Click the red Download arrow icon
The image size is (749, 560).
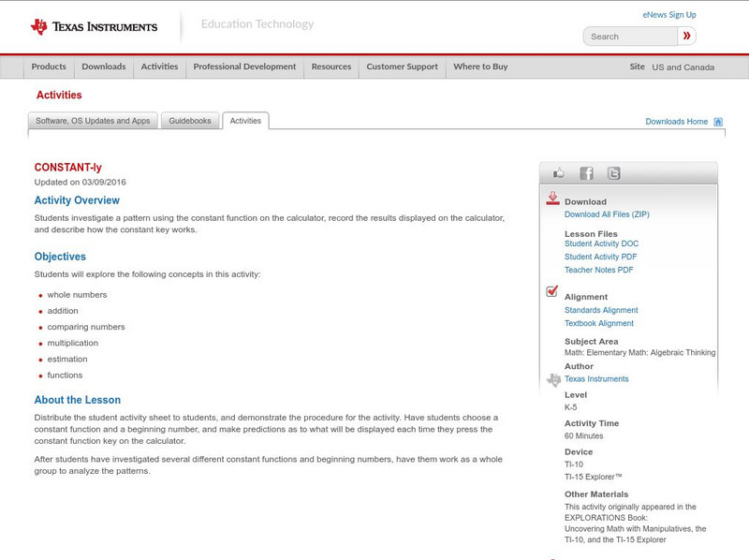pyautogui.click(x=551, y=199)
